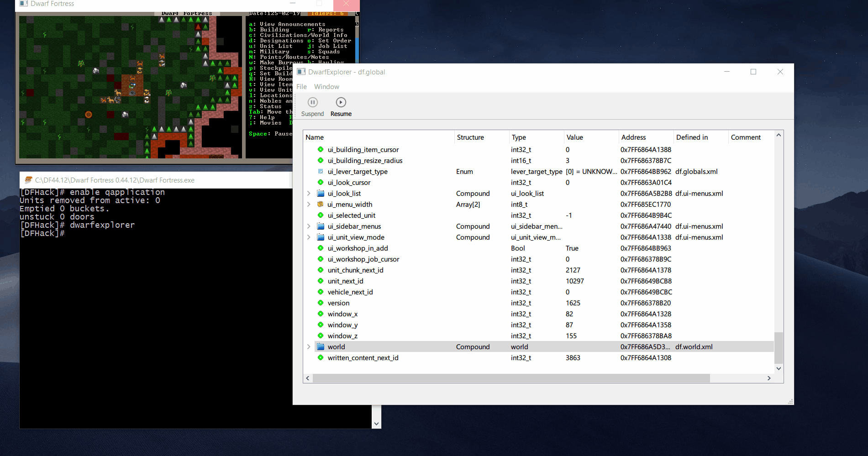868x456 pixels.
Task: Click the Dwarf Fortress window title icon
Action: click(24, 4)
